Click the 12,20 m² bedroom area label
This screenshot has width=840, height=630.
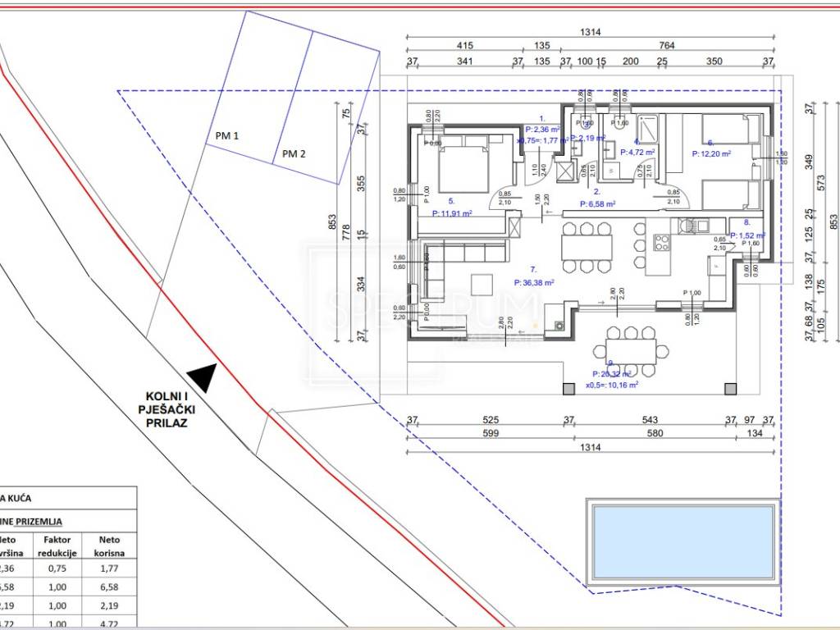click(x=711, y=153)
